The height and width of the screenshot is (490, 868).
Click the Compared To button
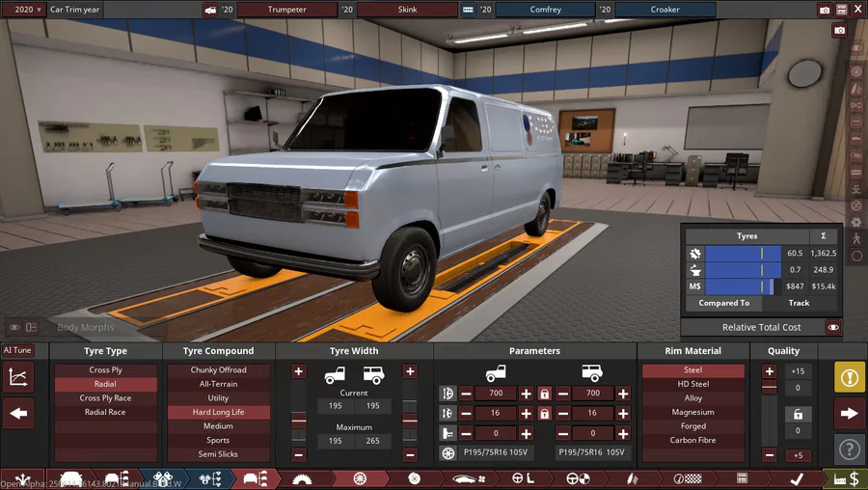click(723, 303)
